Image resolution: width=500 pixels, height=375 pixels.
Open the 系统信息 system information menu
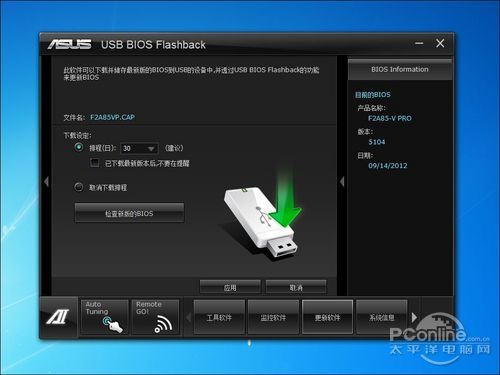pyautogui.click(x=382, y=317)
